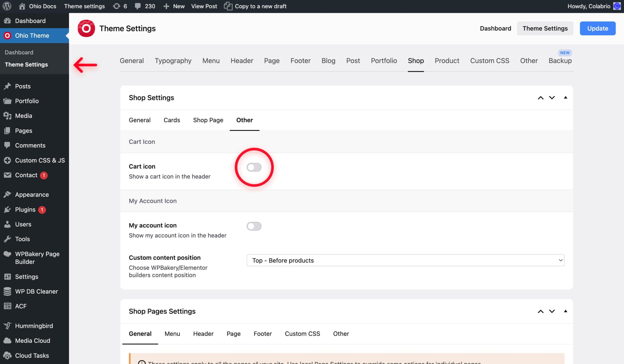This screenshot has width=624, height=364.
Task: Select Cards sub-tab in Shop Settings
Action: click(172, 120)
